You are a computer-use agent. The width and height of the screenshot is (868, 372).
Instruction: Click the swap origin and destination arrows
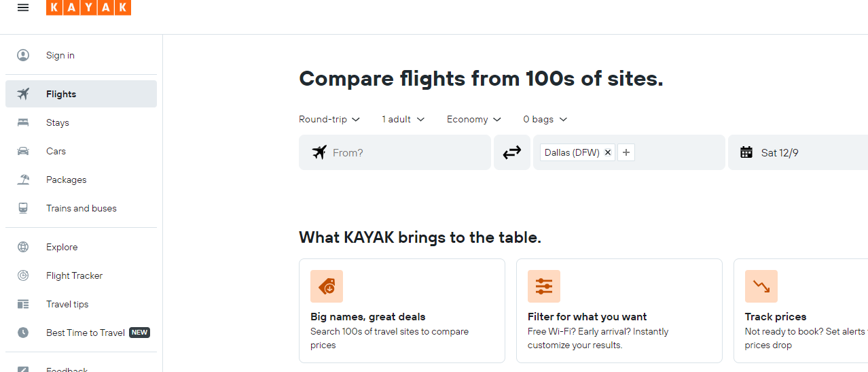click(511, 152)
